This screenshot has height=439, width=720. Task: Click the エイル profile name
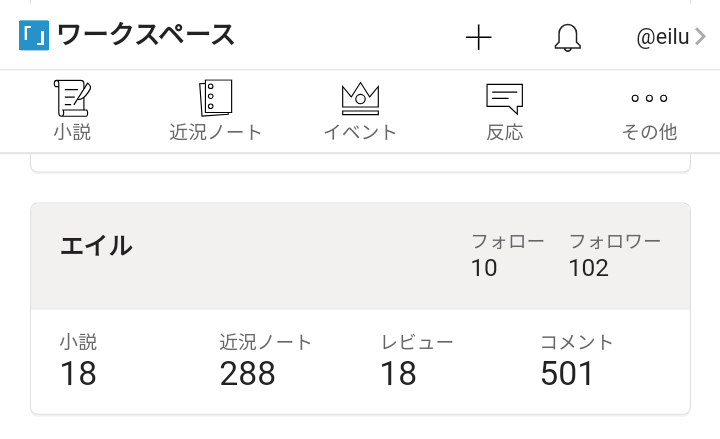tap(96, 246)
